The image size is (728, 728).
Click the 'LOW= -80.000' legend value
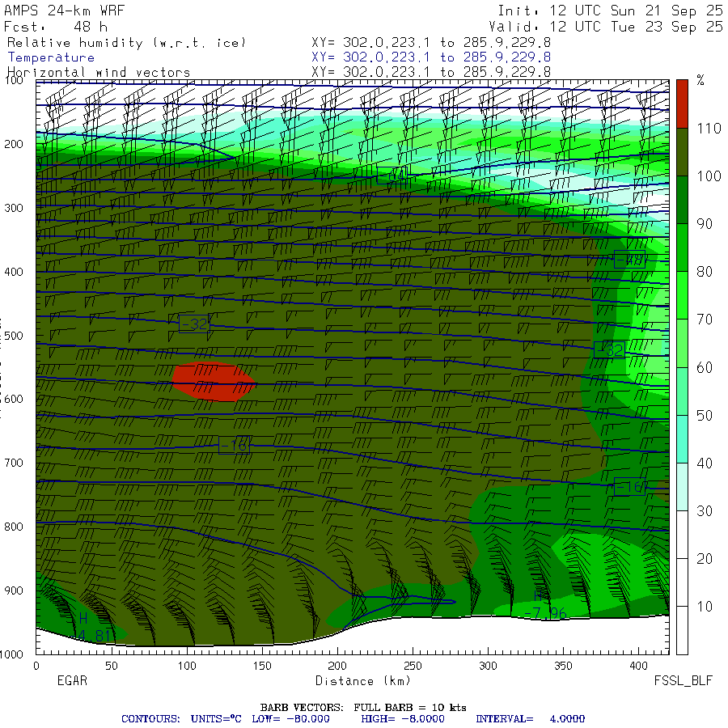[290, 719]
